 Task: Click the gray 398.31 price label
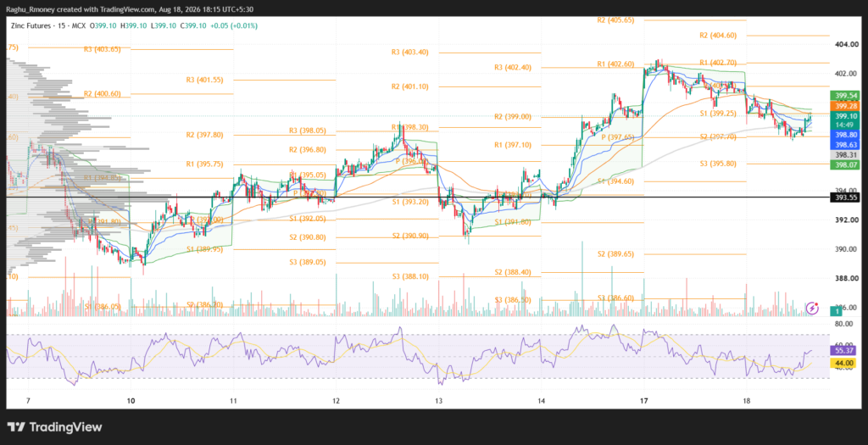(x=847, y=155)
